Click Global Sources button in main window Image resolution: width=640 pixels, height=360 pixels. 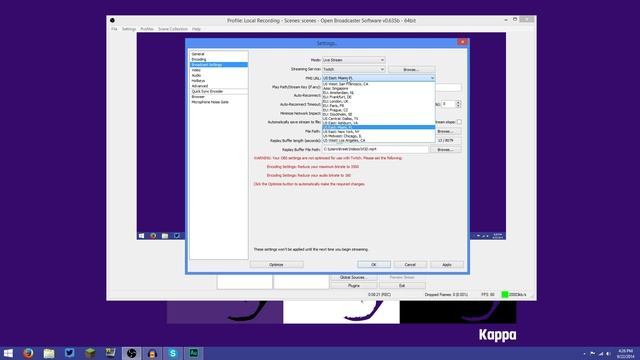(x=353, y=277)
